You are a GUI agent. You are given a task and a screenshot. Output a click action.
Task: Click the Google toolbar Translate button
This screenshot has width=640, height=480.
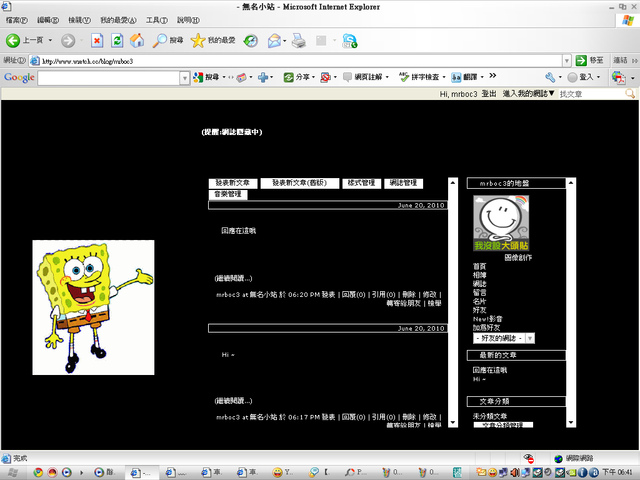(464, 77)
